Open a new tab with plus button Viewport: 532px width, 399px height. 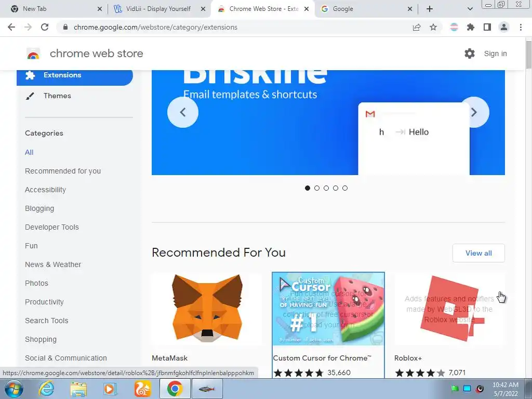(430, 9)
